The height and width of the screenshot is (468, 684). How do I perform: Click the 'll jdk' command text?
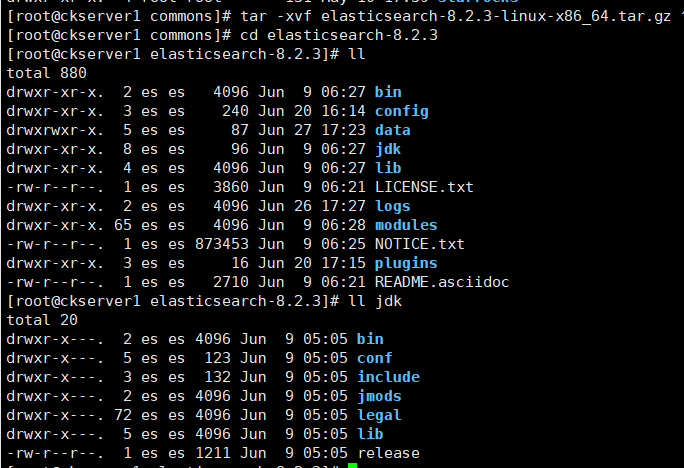[x=375, y=301]
